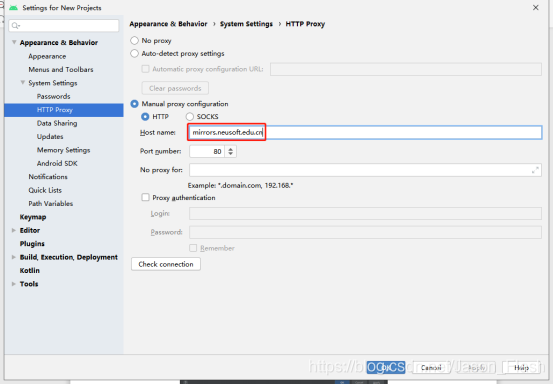Collapse the Appearance & Behavior tree node
This screenshot has width=554, height=385.
pos(14,42)
